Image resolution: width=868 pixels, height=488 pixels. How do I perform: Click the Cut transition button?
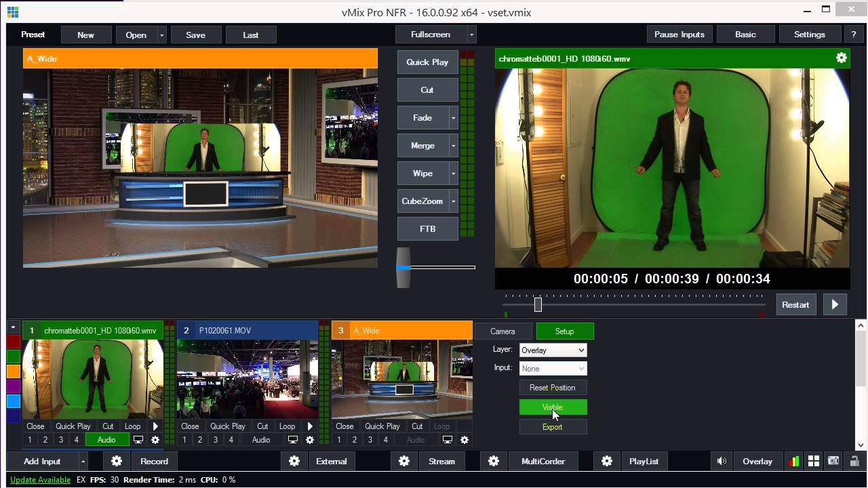pyautogui.click(x=427, y=90)
